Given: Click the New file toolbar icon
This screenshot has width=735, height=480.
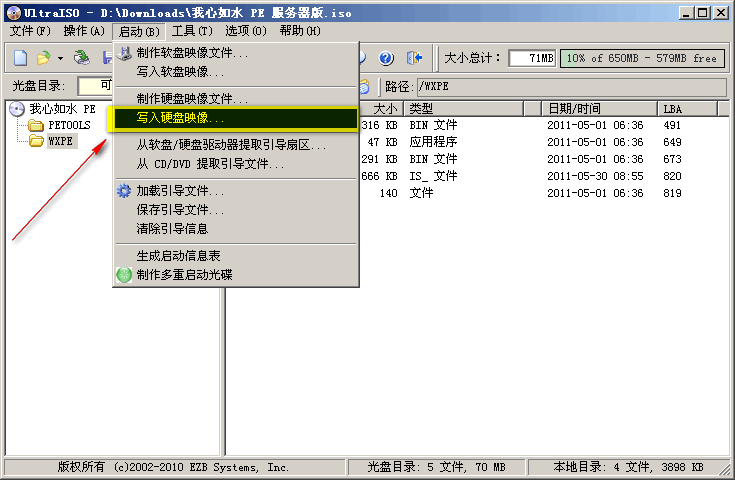Looking at the screenshot, I should [x=20, y=58].
